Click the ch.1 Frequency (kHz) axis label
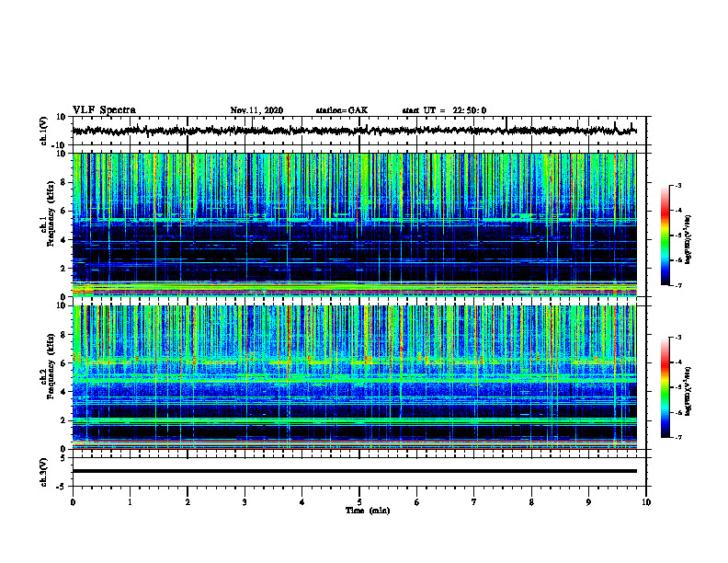The height and width of the screenshot is (563, 728). pos(48,224)
